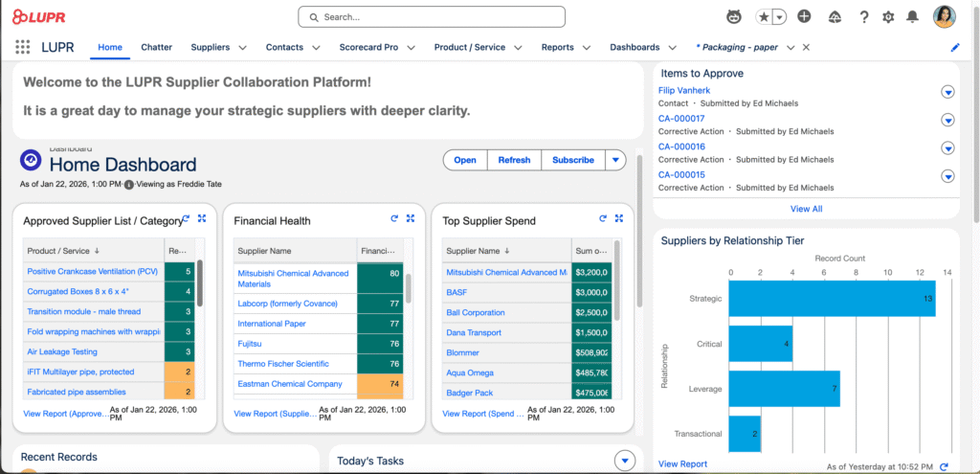Open the Astro guidance center icon
The height and width of the screenshot is (474, 980).
click(x=734, y=17)
